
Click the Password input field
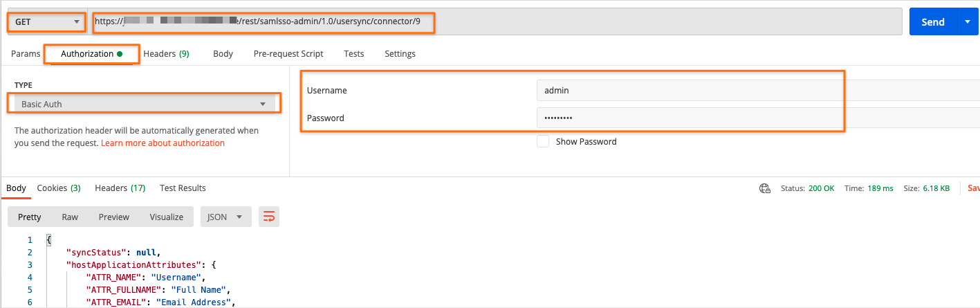[757, 118]
